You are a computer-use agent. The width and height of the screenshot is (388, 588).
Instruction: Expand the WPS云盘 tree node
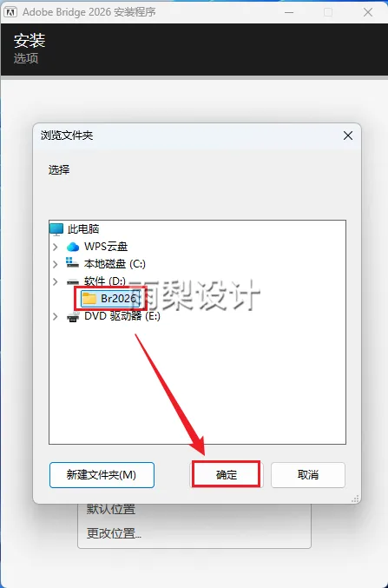(x=56, y=247)
